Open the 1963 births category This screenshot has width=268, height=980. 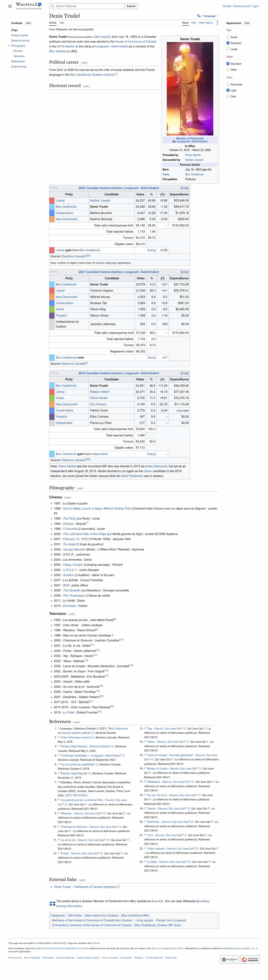coord(74,915)
